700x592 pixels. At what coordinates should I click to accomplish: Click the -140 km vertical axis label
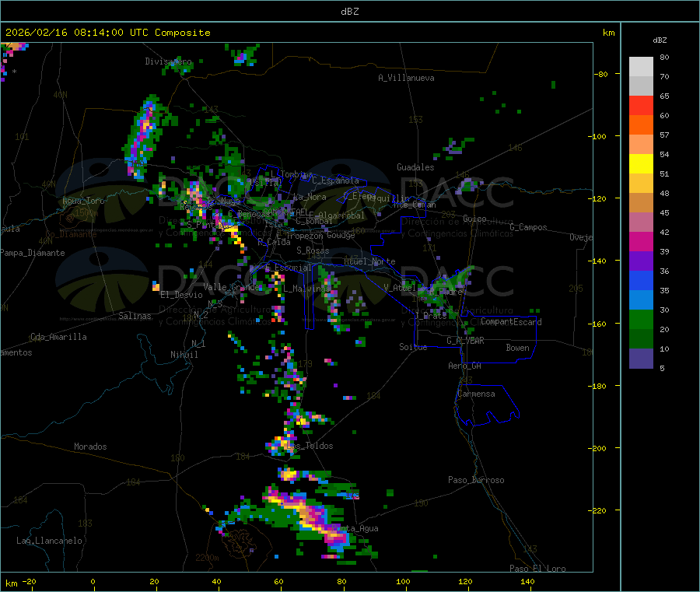tap(599, 261)
